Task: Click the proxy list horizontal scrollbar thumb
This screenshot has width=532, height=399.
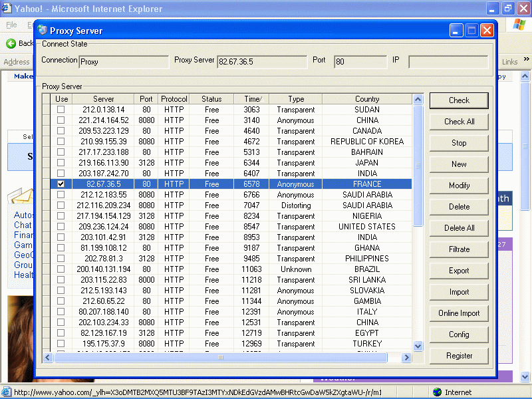Action: [x=221, y=357]
